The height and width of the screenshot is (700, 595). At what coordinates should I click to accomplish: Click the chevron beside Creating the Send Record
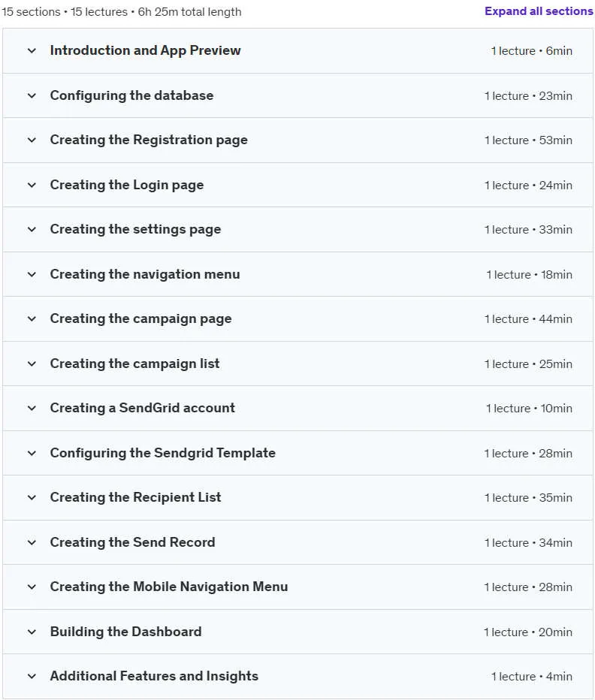[32, 542]
